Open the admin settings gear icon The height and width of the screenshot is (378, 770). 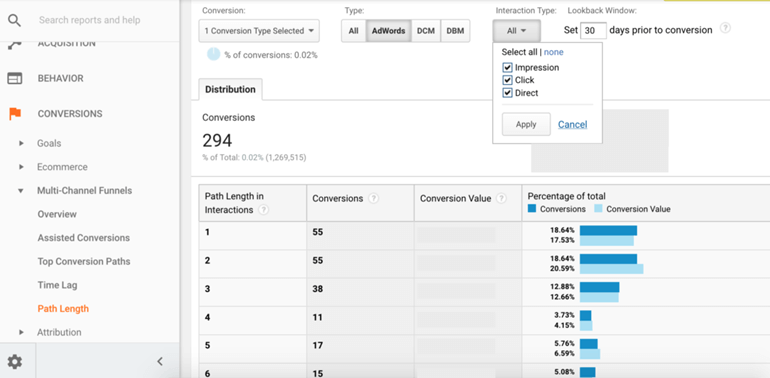click(x=15, y=362)
